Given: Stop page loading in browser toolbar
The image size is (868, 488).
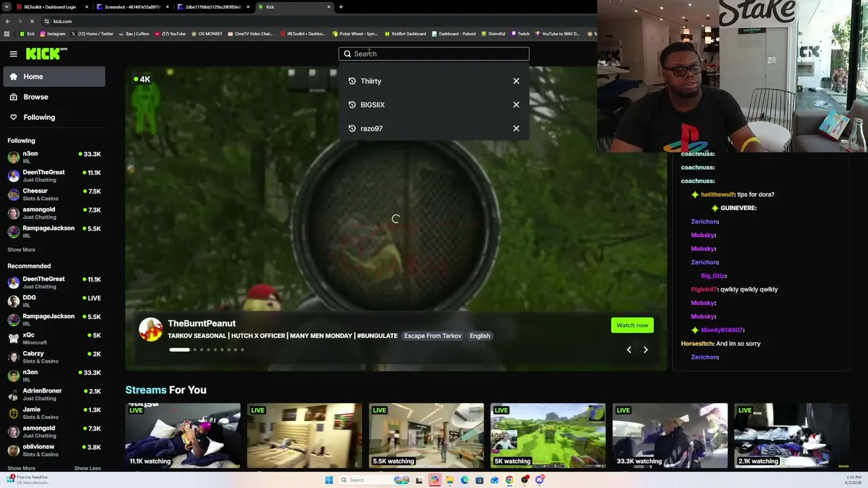Looking at the screenshot, I should [x=32, y=21].
